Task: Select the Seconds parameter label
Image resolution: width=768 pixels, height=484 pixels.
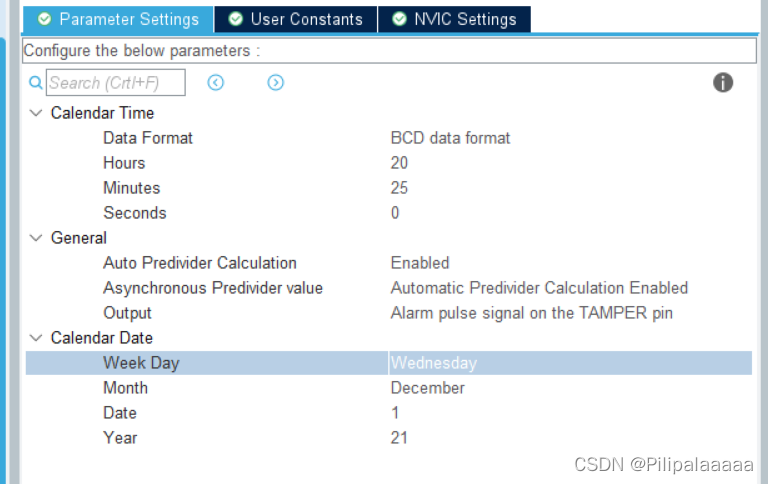Action: [x=135, y=213]
